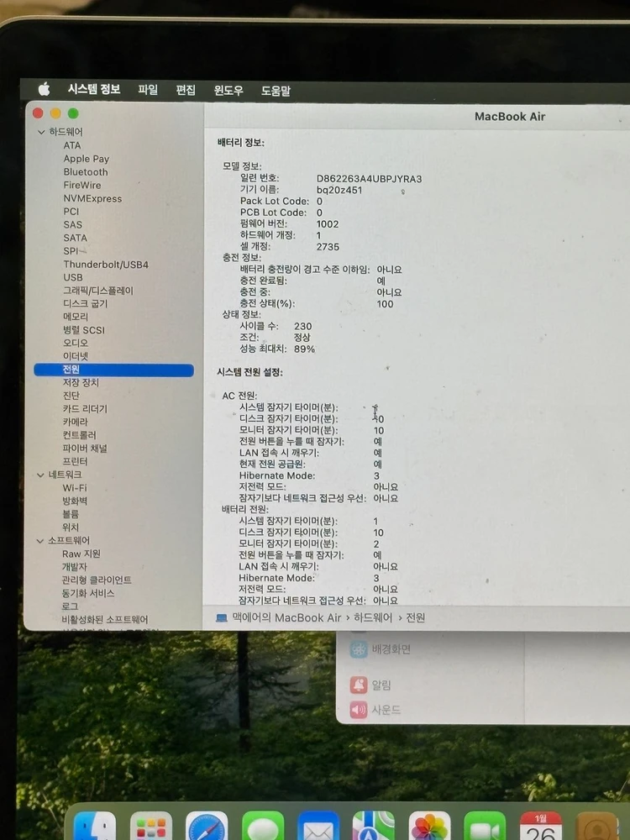The image size is (630, 840).
Task: Select 관리형 클라이언트 under 소프트웨어
Action: [97, 580]
